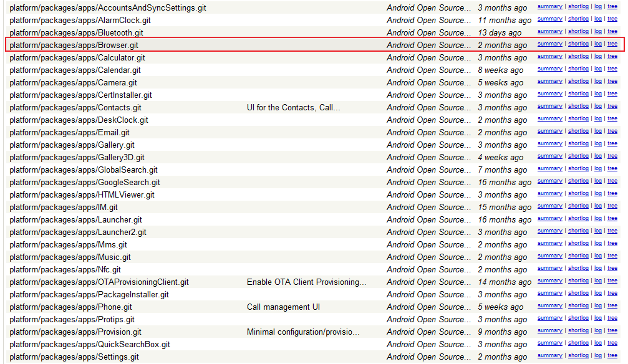Viewport: 628px width, 364px height.
Task: Show summary for GlobalSearch.git
Action: [550, 168]
